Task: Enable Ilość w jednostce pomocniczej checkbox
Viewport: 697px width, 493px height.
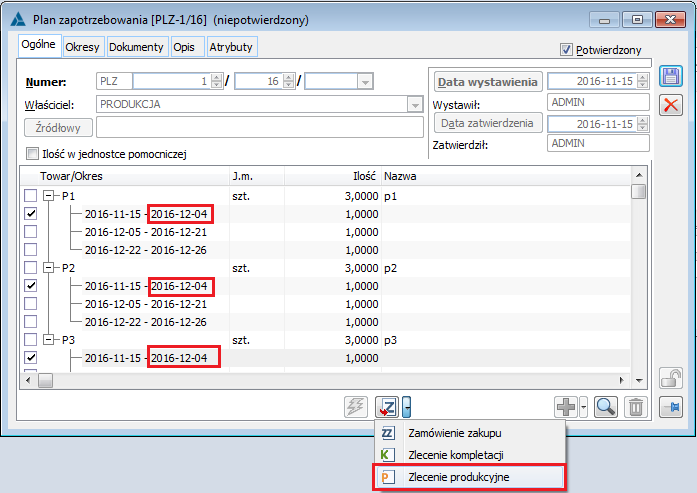Action: 32,154
